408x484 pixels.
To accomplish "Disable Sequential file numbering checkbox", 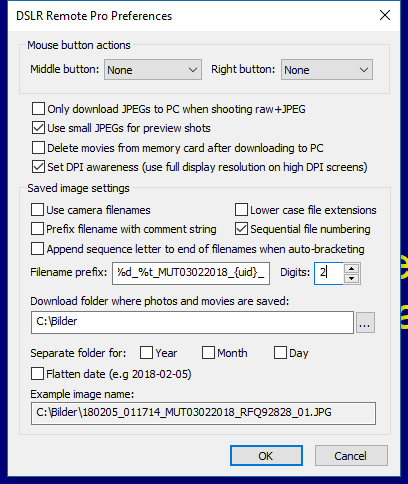I will coord(241,229).
